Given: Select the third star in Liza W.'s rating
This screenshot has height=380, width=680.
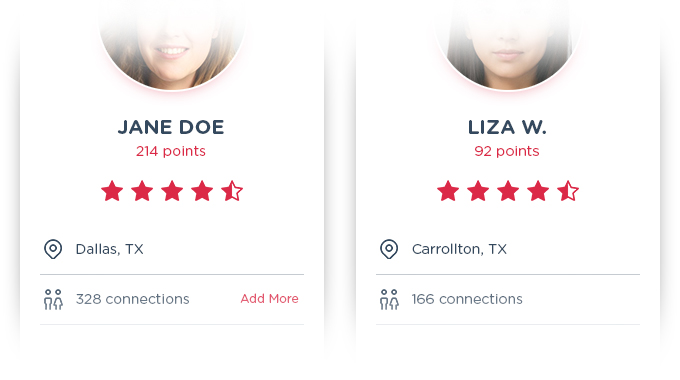Looking at the screenshot, I should click(x=508, y=191).
